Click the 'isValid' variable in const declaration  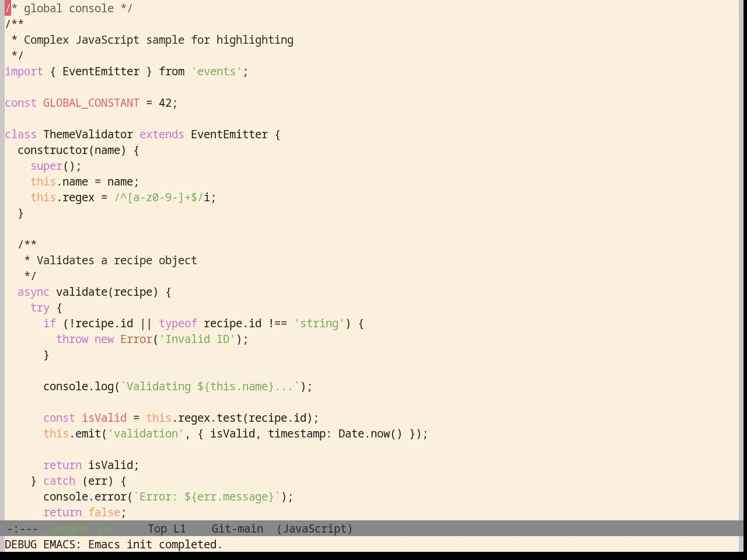coord(104,418)
